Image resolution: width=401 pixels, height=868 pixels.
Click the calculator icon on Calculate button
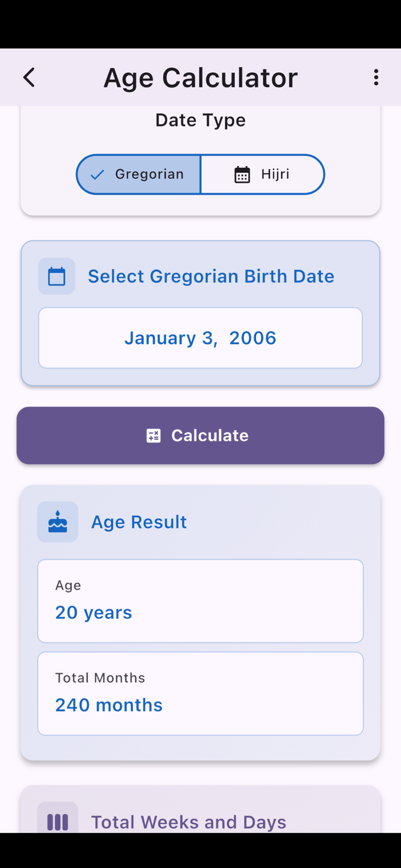tap(154, 435)
